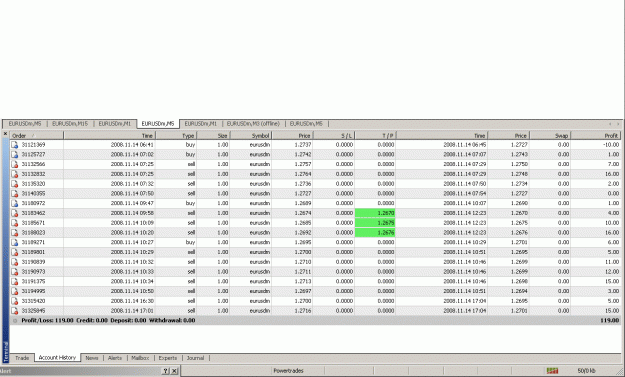Click open time 2008.11.14 06:41
625x377 pixels.
point(132,145)
